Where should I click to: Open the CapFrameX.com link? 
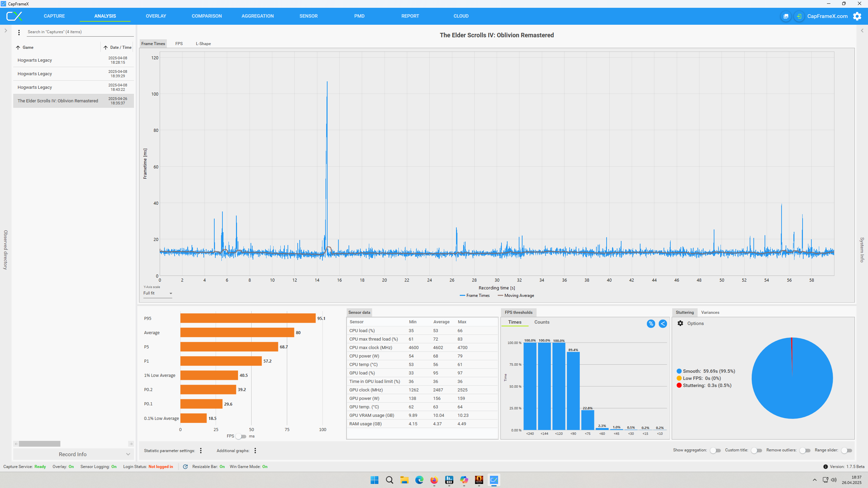(x=827, y=16)
